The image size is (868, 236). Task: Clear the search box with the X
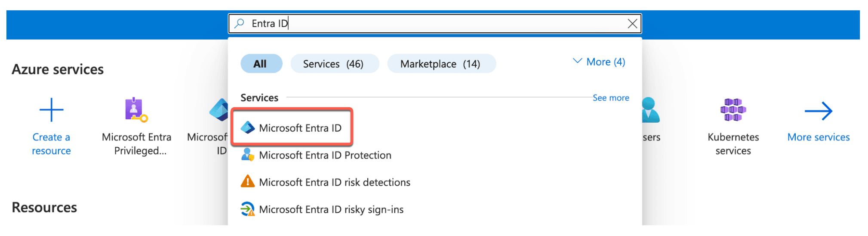632,23
